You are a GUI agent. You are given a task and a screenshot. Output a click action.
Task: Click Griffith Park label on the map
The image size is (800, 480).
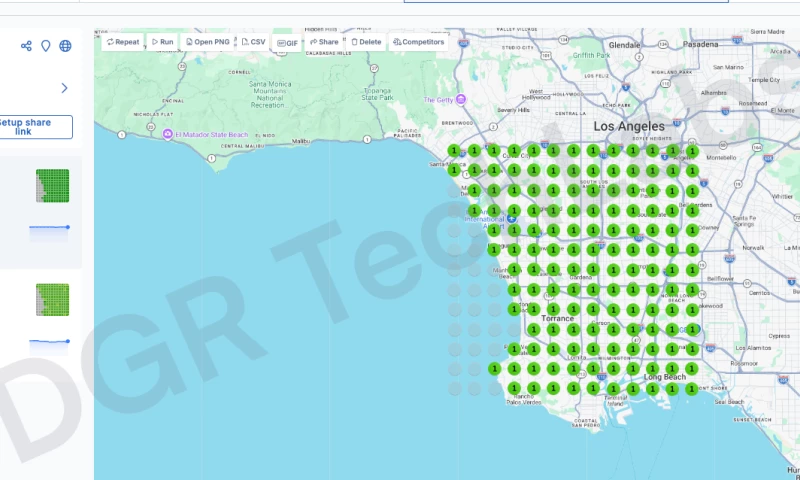coord(591,55)
